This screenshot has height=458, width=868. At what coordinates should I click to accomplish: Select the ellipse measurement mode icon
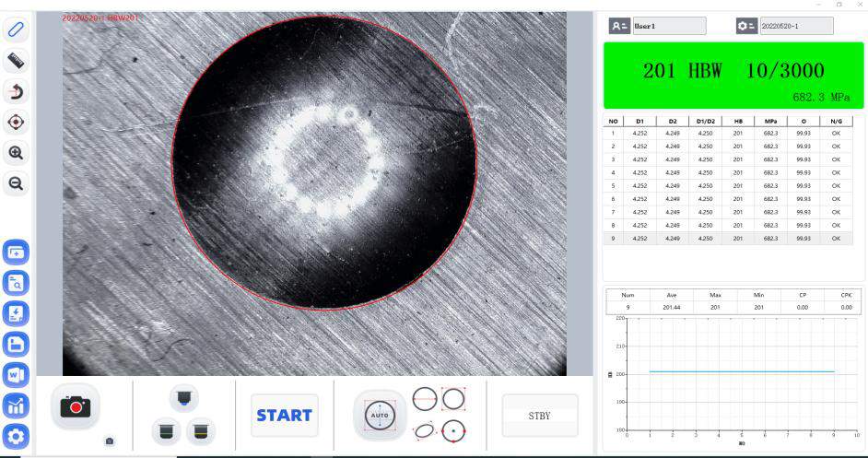425,429
